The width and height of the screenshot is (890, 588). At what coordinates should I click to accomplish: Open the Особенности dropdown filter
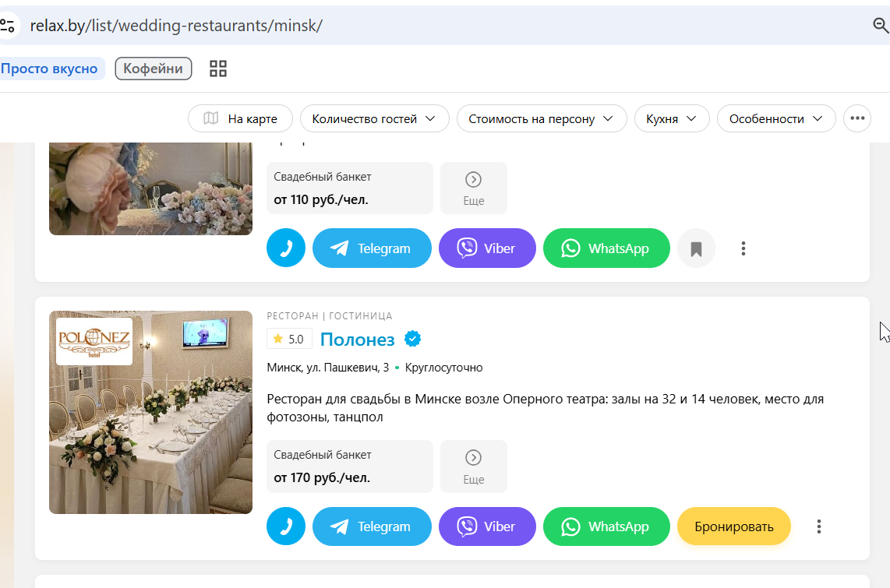coord(776,118)
